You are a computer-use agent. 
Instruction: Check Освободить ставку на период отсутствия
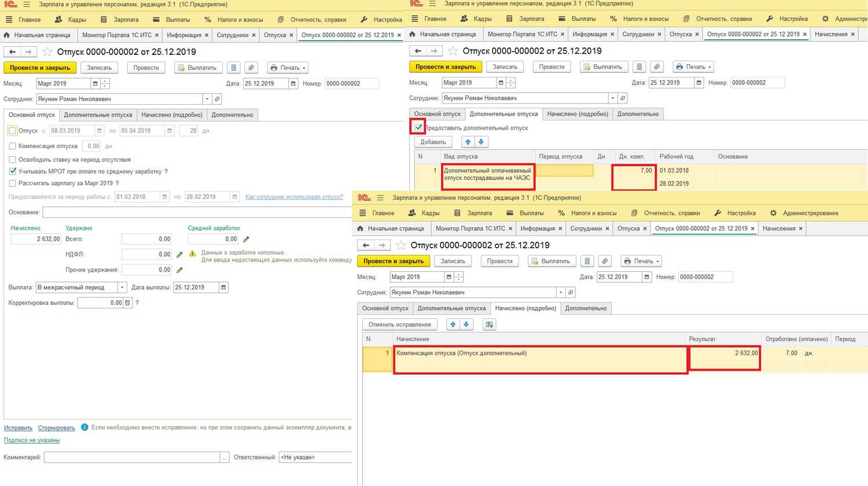pos(13,160)
